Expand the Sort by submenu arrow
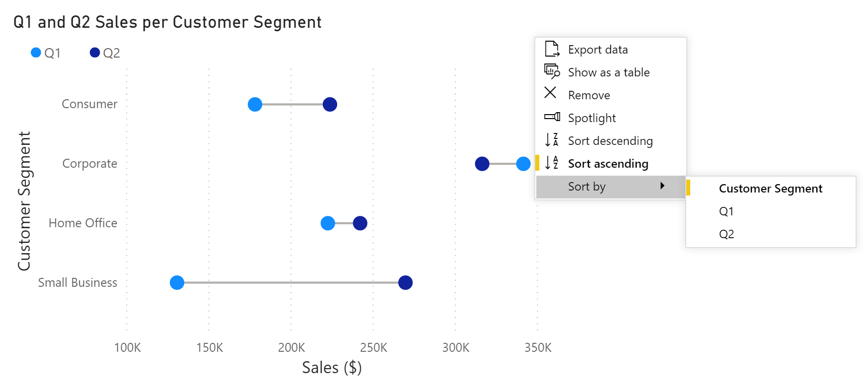Image resolution: width=868 pixels, height=389 pixels. coord(663,186)
